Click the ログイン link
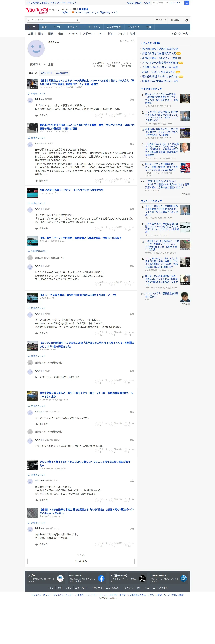Screen dimensions: 215x644 pos(66,13)
